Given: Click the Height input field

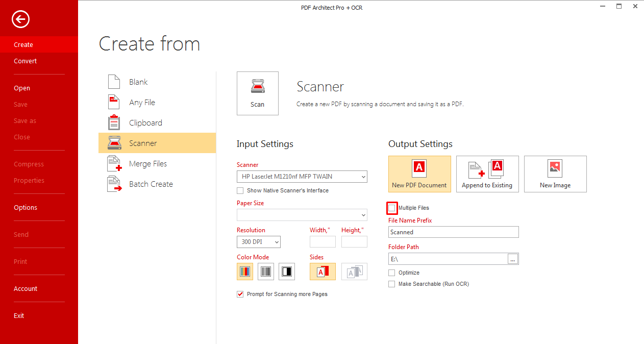Looking at the screenshot, I should (x=354, y=242).
